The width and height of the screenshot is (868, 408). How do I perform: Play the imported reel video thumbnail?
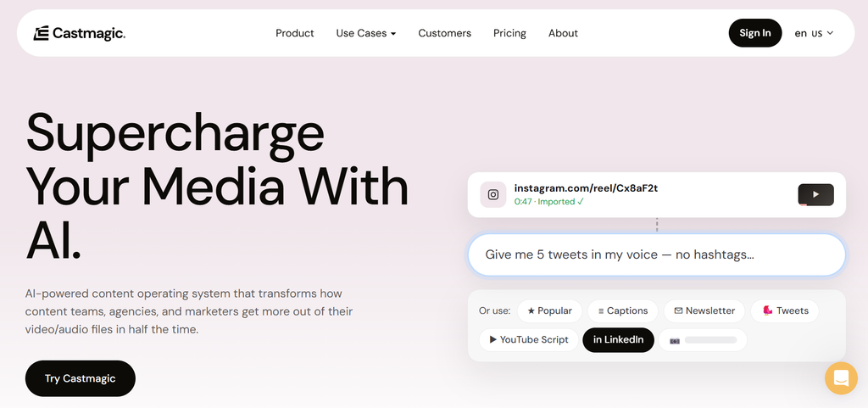coord(815,195)
